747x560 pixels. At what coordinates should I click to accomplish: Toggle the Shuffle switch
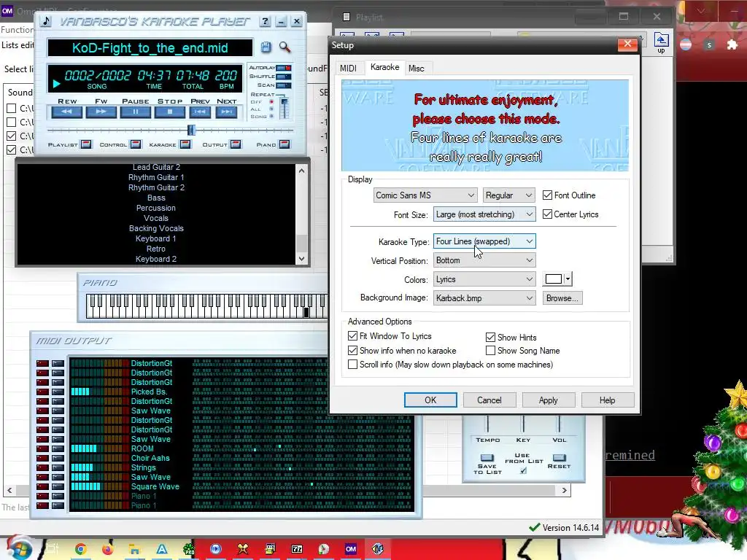click(x=284, y=76)
